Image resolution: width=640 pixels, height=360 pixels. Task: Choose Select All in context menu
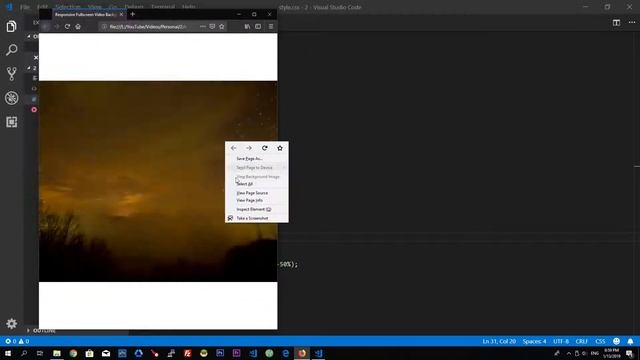point(256,184)
